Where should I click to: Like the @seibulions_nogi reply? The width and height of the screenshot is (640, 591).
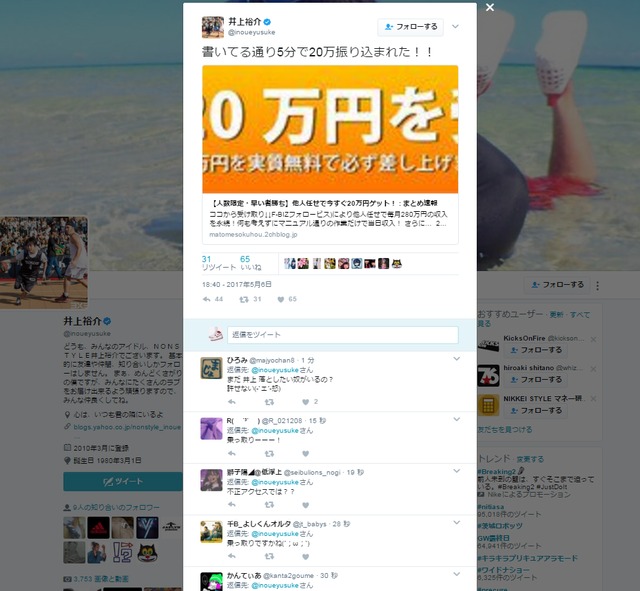(305, 505)
